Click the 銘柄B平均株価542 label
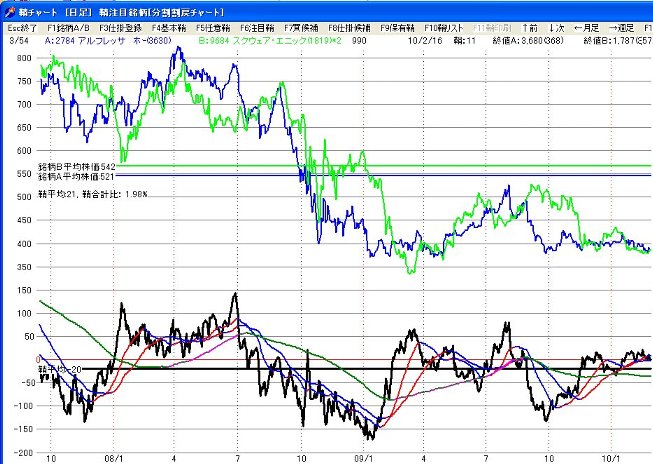653x464 pixels. 77,167
